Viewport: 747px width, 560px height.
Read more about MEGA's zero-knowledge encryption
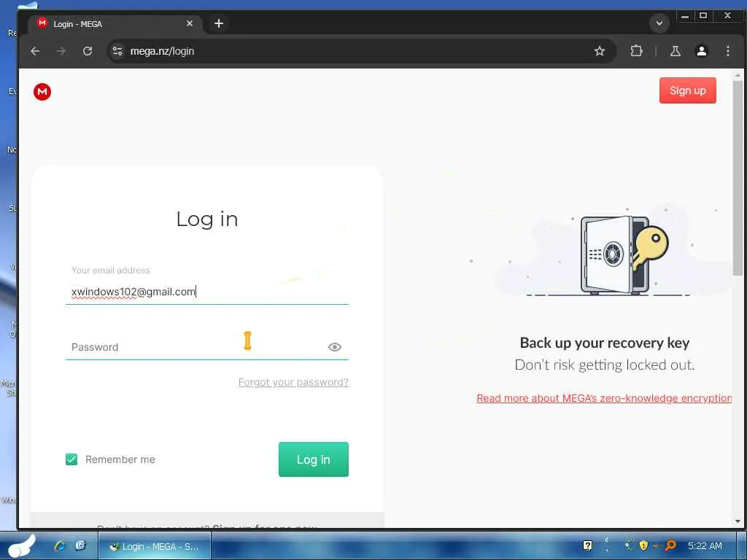pyautogui.click(x=604, y=398)
